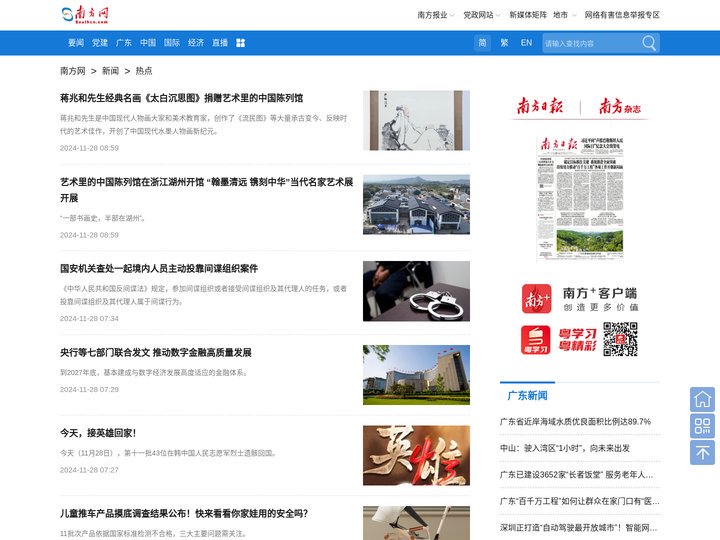Focus the search input field
The image size is (720, 540).
(591, 43)
